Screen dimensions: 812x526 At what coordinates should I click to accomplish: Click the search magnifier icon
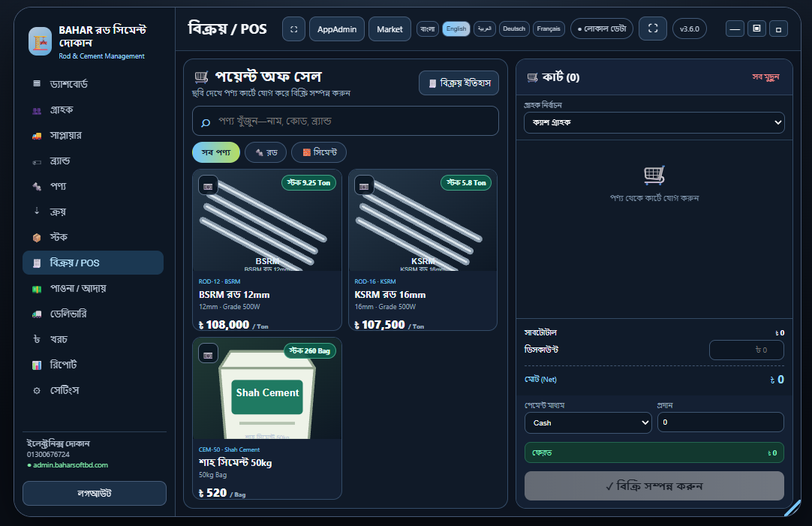(x=206, y=122)
